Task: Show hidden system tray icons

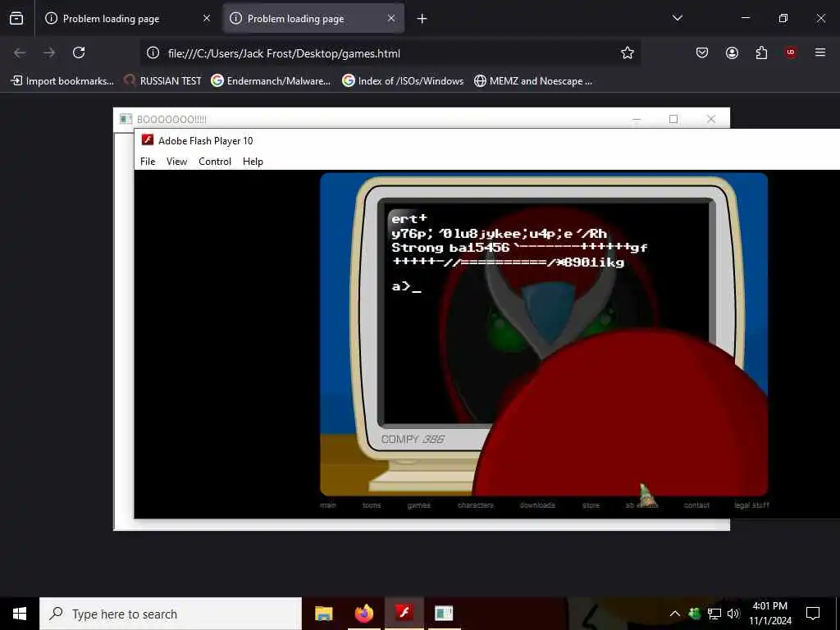Action: point(675,614)
